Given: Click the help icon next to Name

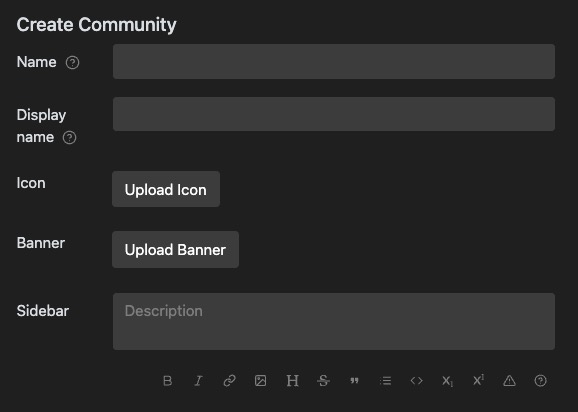Looking at the screenshot, I should point(72,63).
